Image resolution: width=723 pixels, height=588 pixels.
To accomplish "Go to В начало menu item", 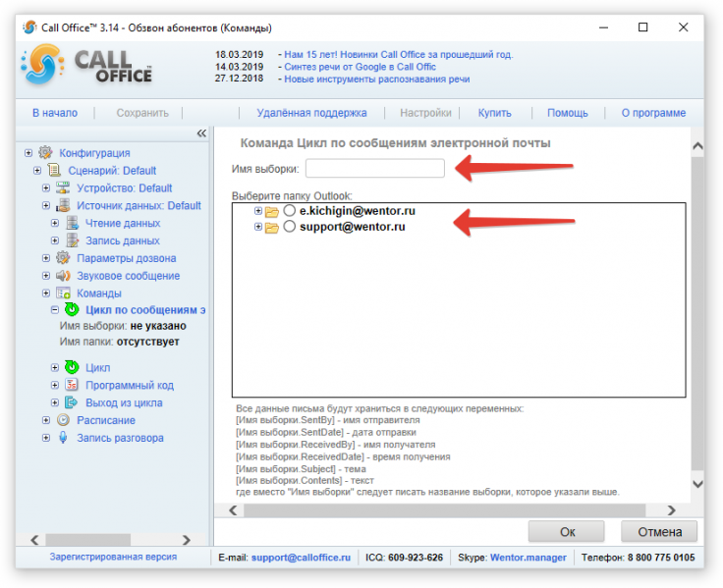I will pyautogui.click(x=55, y=113).
